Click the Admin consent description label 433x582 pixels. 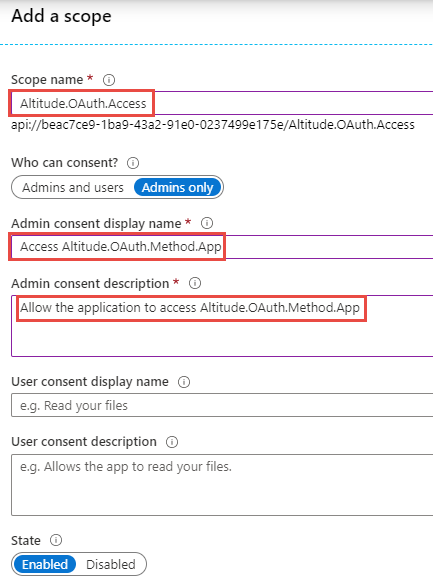click(x=90, y=284)
